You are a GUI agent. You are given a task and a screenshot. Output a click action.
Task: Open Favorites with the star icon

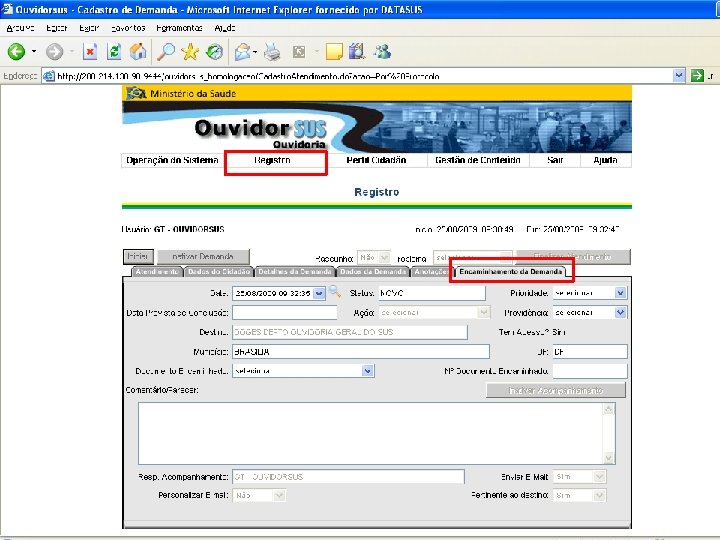click(190, 51)
